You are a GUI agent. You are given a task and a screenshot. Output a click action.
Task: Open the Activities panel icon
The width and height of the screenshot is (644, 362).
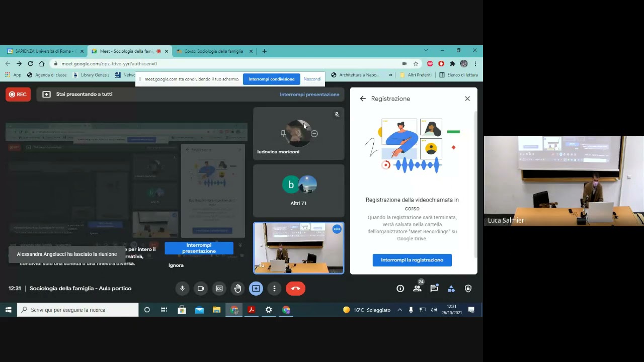click(x=451, y=289)
